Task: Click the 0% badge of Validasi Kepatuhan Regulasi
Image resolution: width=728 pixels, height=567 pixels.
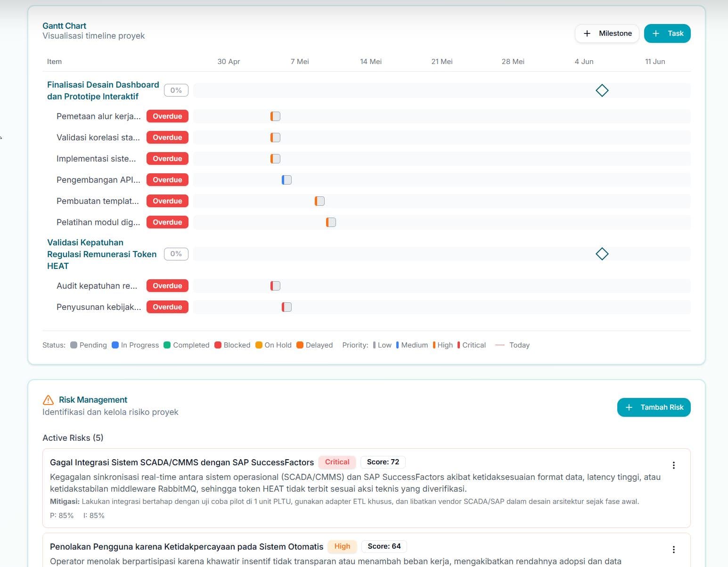Action: pyautogui.click(x=176, y=254)
